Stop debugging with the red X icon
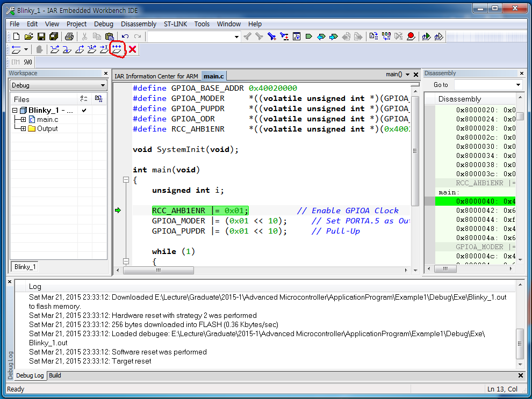The height and width of the screenshot is (399, 532). click(x=133, y=49)
